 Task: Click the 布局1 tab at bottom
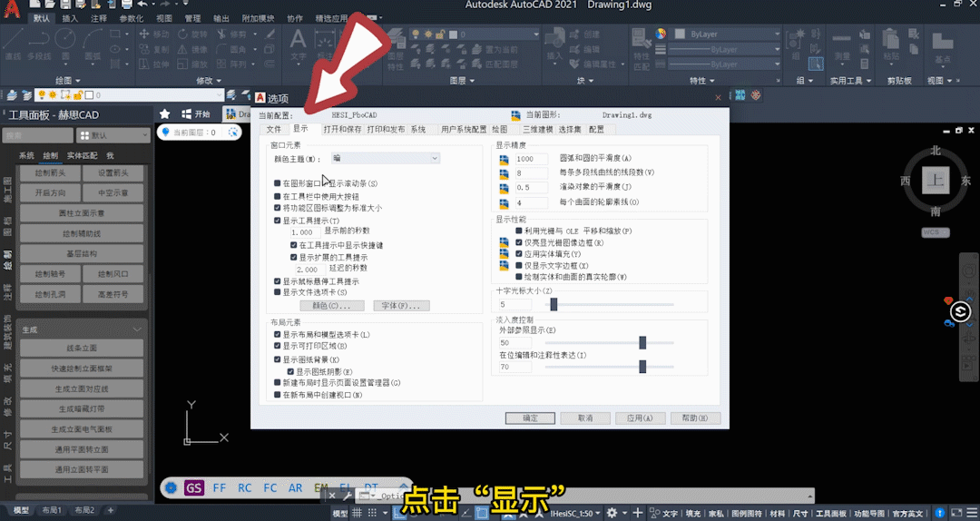pyautogui.click(x=51, y=510)
